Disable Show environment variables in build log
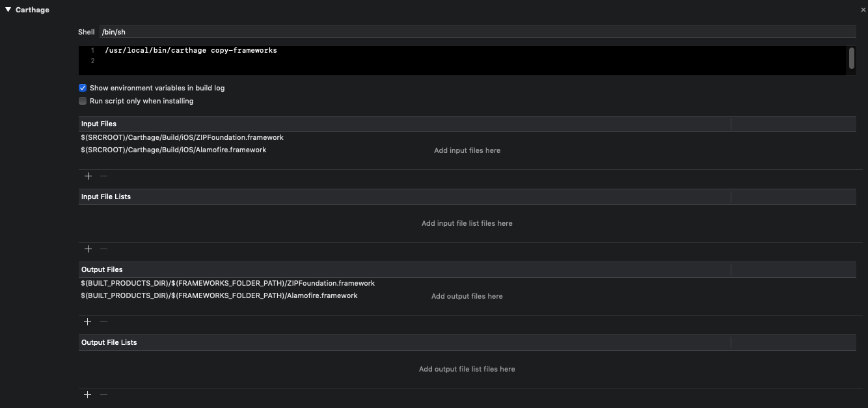The height and width of the screenshot is (408, 868). click(x=83, y=88)
